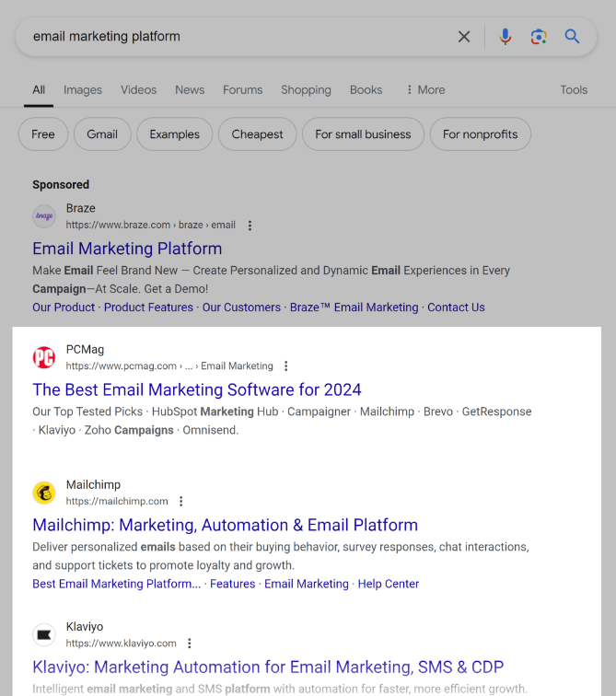Click the Klaviyo flag favicon
Viewport: 616px width, 696px height.
[44, 634]
